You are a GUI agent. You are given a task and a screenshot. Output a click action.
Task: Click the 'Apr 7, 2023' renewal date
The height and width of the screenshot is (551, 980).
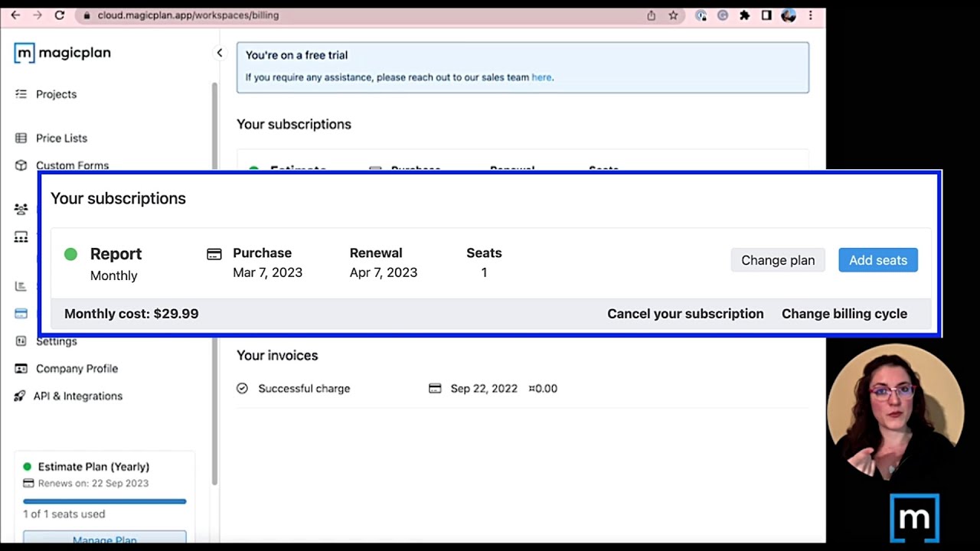(x=384, y=272)
